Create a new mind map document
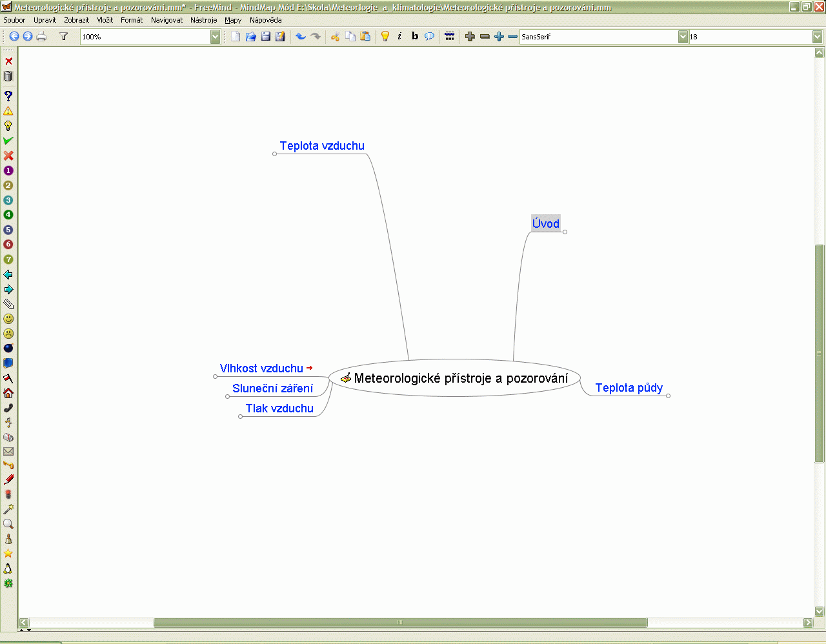Screen dimensions: 826x644 pos(236,37)
